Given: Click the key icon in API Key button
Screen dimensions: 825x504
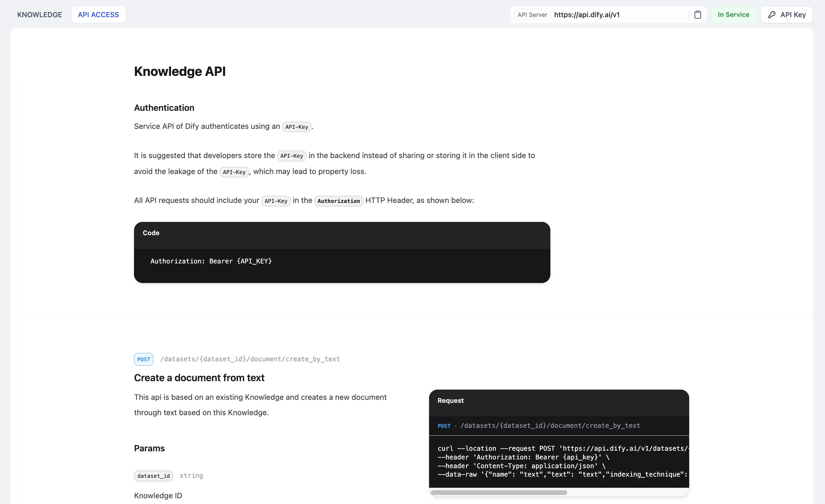Looking at the screenshot, I should click(771, 15).
